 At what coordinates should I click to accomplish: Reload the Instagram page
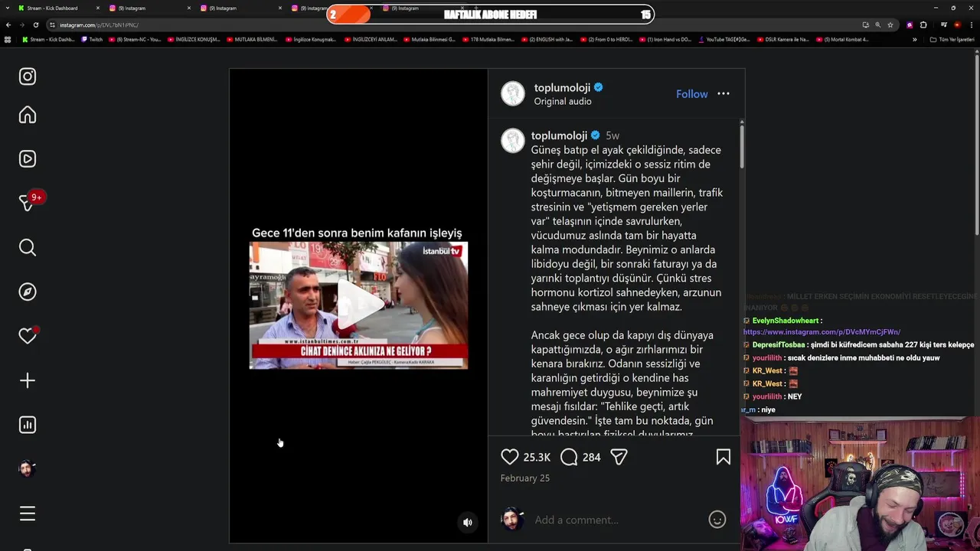(35, 24)
